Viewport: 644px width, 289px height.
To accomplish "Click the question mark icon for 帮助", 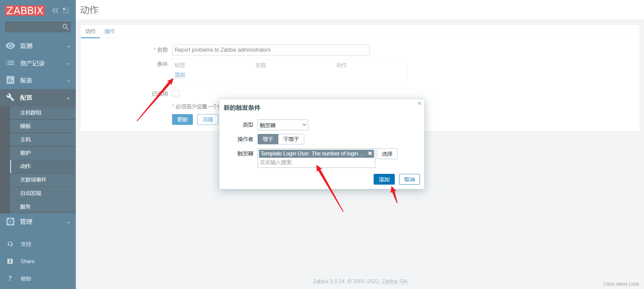I will pos(10,279).
